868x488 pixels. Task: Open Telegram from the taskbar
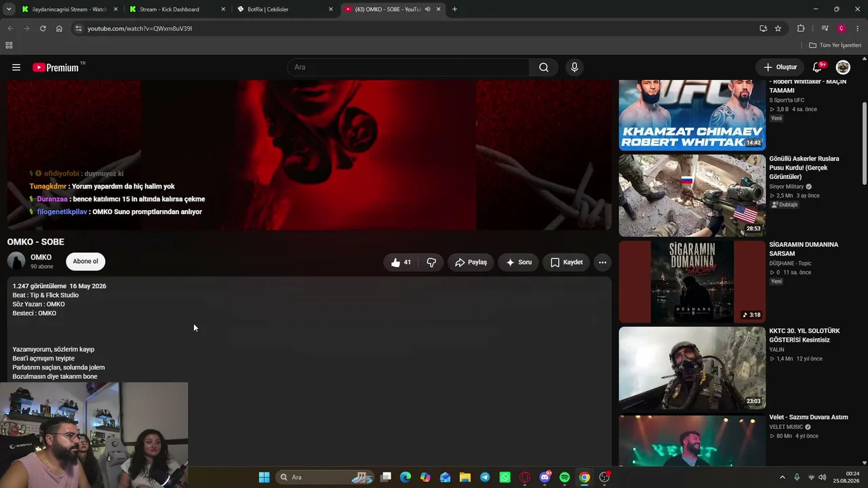coord(485,477)
